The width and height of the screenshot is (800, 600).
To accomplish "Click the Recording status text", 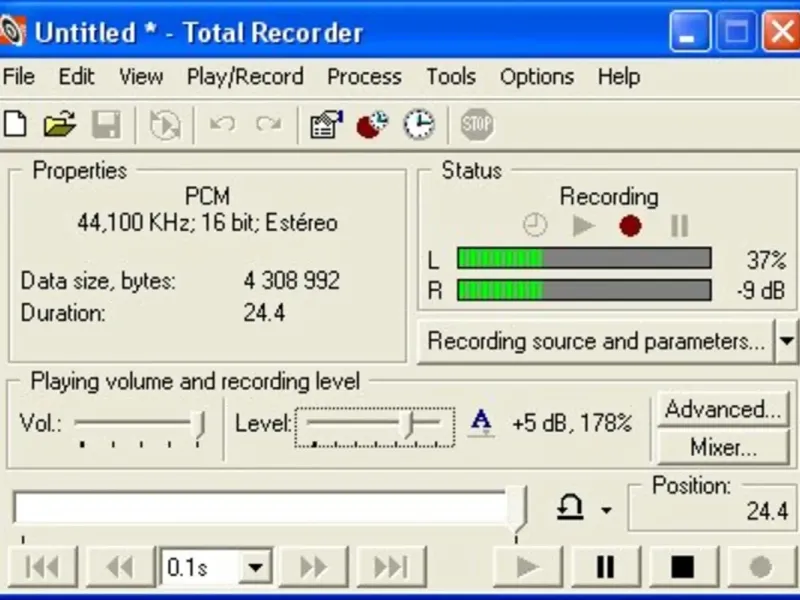I will pyautogui.click(x=609, y=196).
